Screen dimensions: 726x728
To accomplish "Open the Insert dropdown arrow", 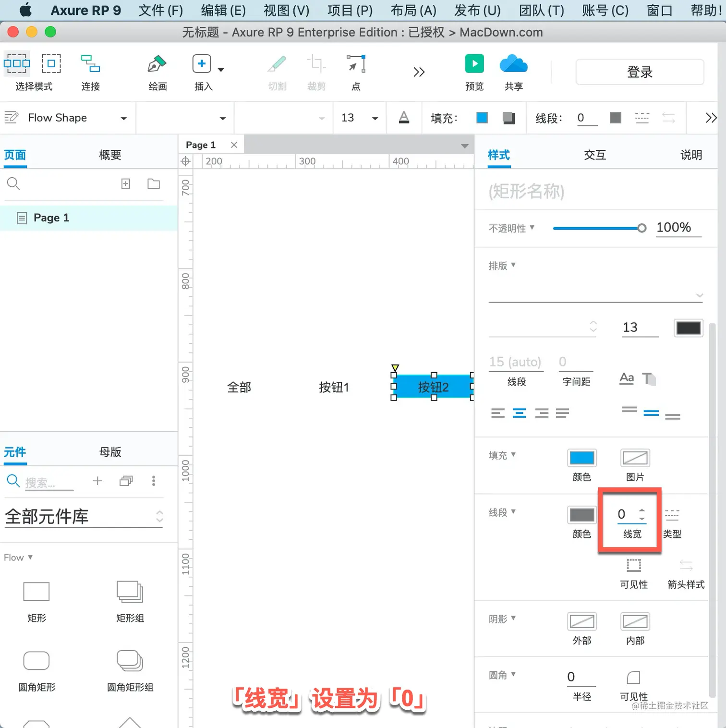I will [221, 70].
